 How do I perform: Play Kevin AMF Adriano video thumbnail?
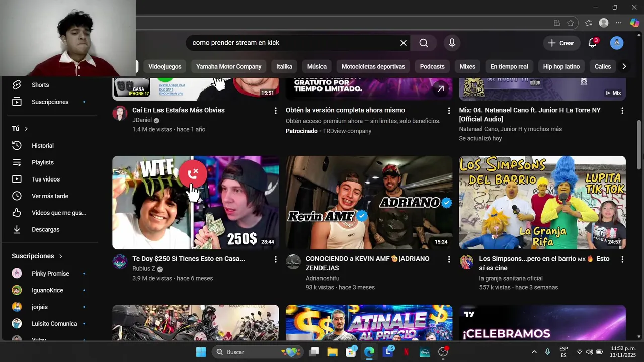369,203
